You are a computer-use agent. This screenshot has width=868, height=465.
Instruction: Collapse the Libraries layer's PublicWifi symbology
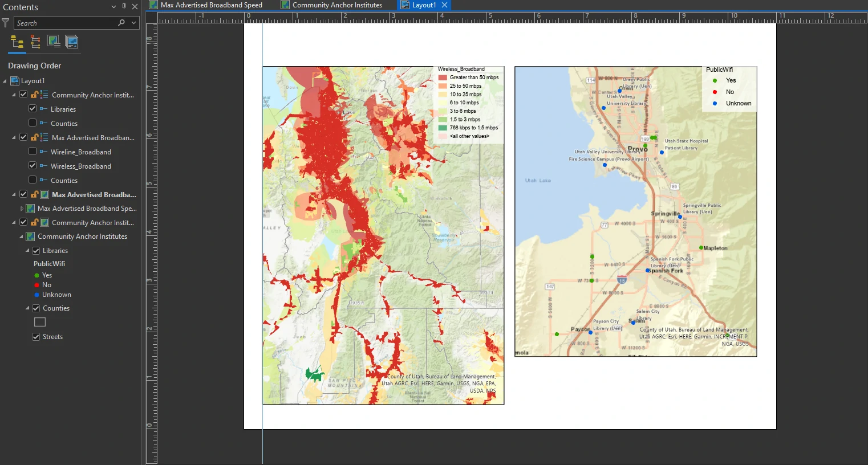[x=27, y=251]
